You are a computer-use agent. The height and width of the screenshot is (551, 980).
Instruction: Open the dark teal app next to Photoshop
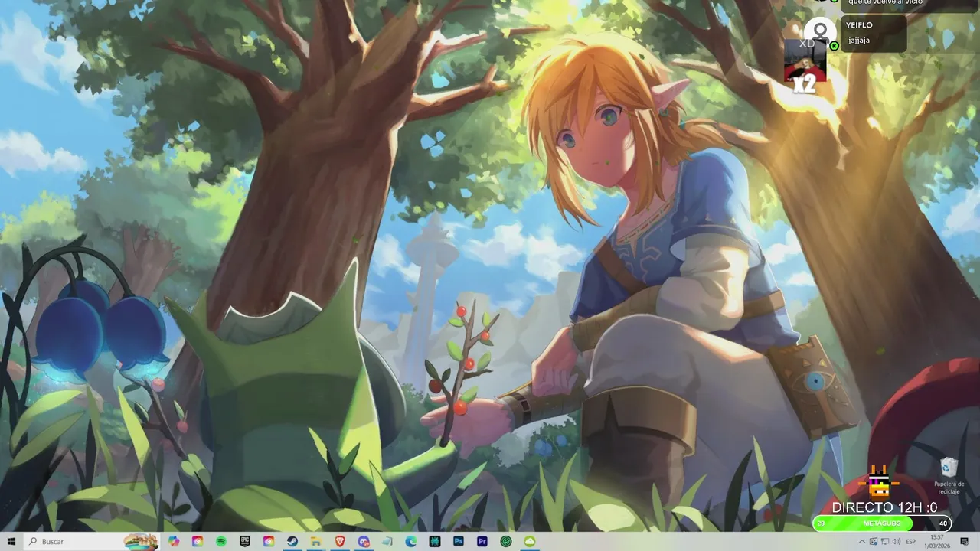(435, 541)
